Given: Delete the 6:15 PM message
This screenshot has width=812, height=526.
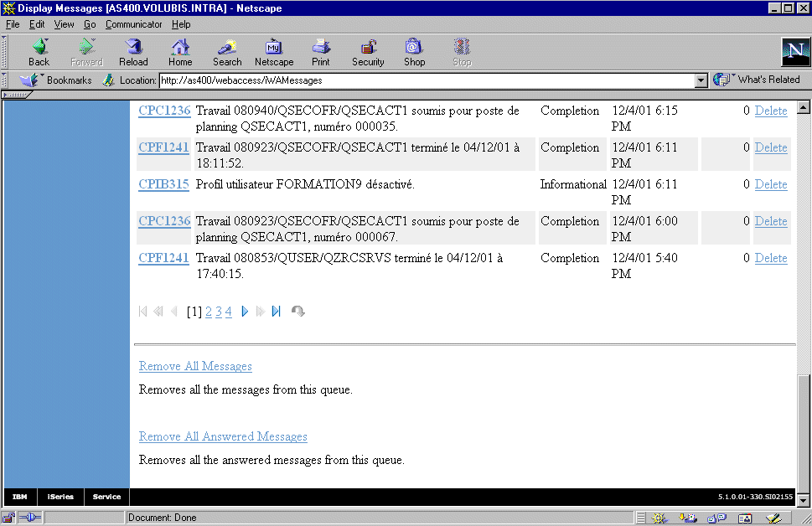Looking at the screenshot, I should (771, 111).
